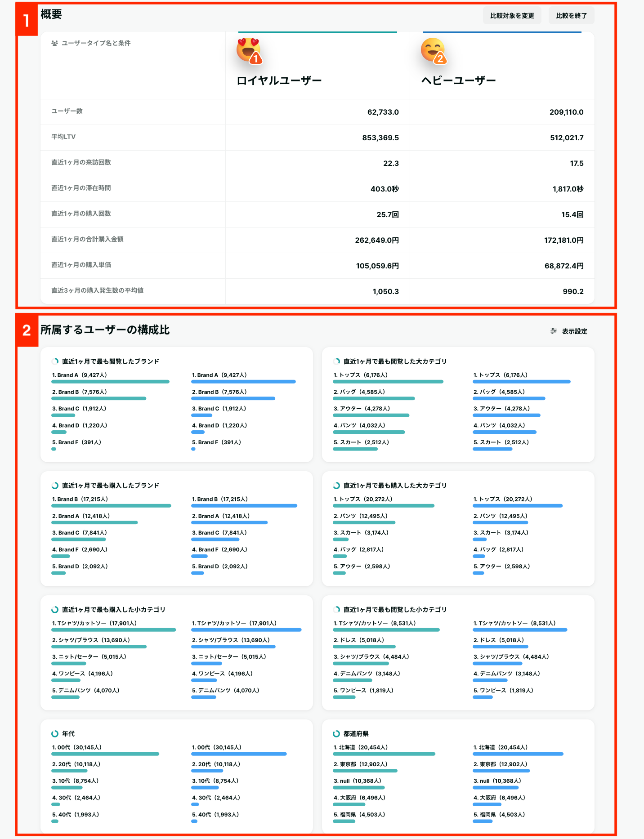
Task: Click the 直近1ヶ月の滞在時間 row label
Action: pyautogui.click(x=81, y=188)
